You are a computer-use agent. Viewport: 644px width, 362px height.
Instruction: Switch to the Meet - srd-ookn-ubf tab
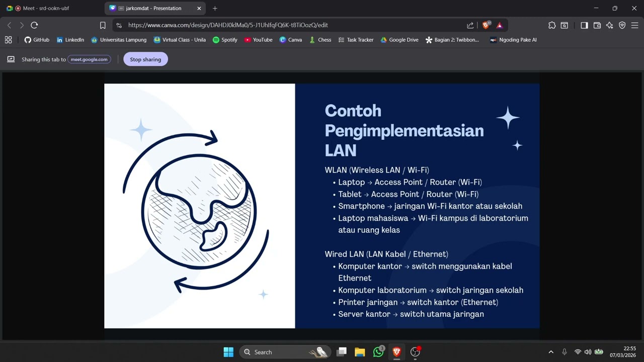coord(50,9)
